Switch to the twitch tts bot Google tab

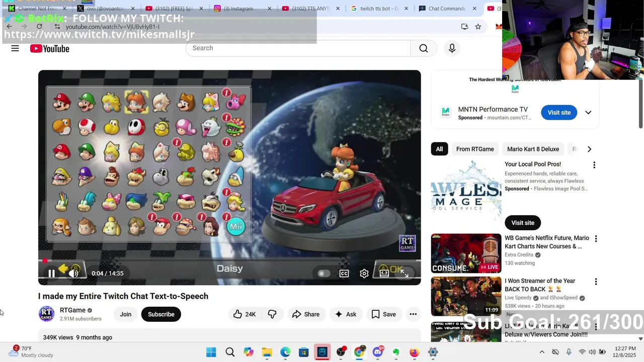coord(380,9)
